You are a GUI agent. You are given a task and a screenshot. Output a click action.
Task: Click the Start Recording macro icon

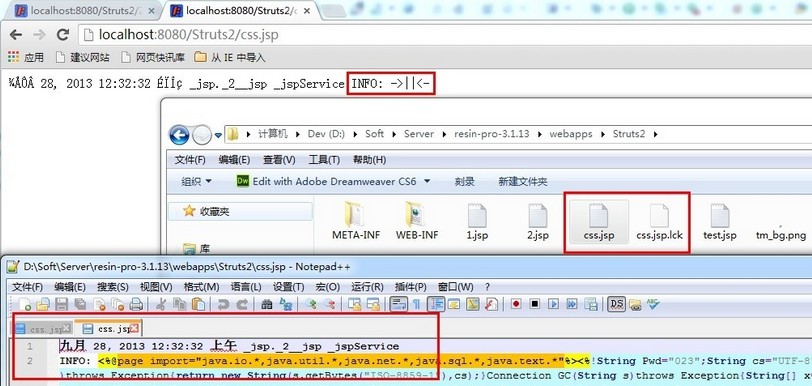pyautogui.click(x=516, y=304)
